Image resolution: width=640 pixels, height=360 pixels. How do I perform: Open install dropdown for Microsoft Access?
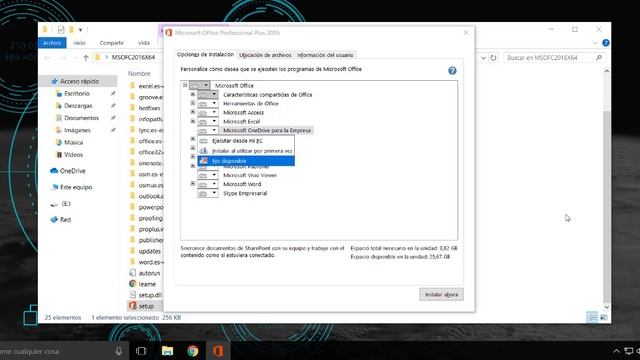pos(208,113)
